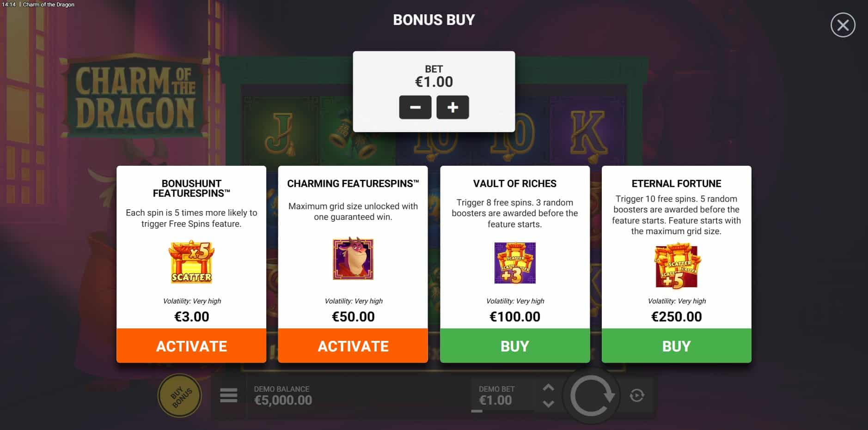Viewport: 868px width, 430px height.
Task: Activate Bonushunt Featurespins for €3.00
Action: pos(191,346)
